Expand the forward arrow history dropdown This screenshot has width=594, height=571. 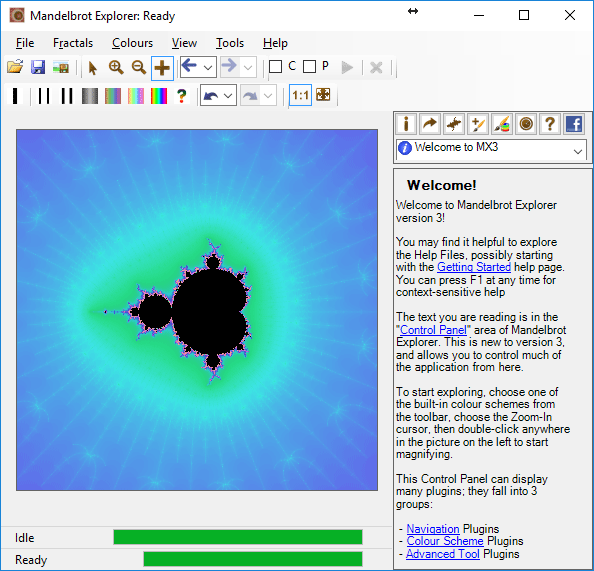coord(248,68)
